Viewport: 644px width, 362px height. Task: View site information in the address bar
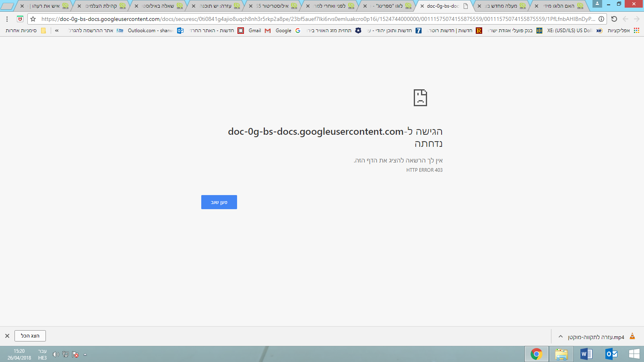601,19
